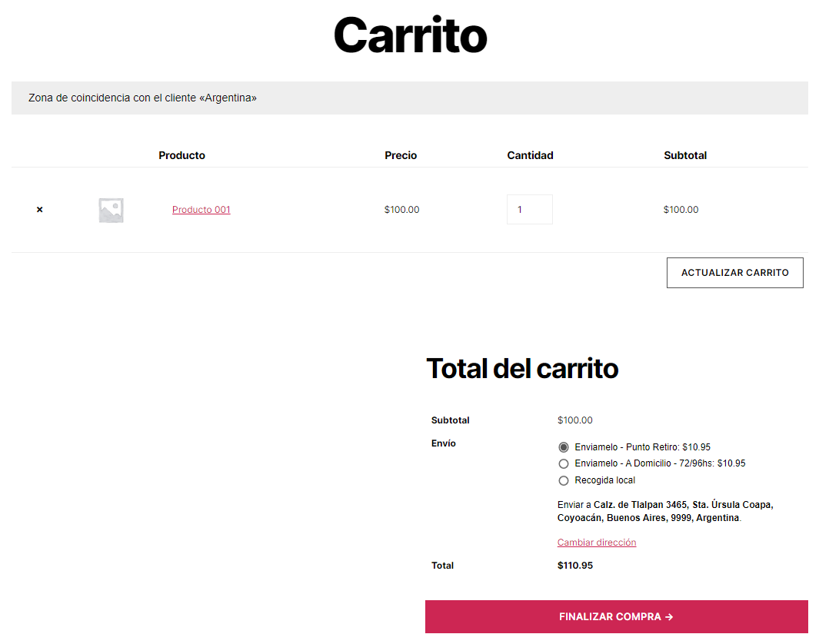The width and height of the screenshot is (819, 644).
Task: Click the Cantidad column header
Action: (530, 155)
